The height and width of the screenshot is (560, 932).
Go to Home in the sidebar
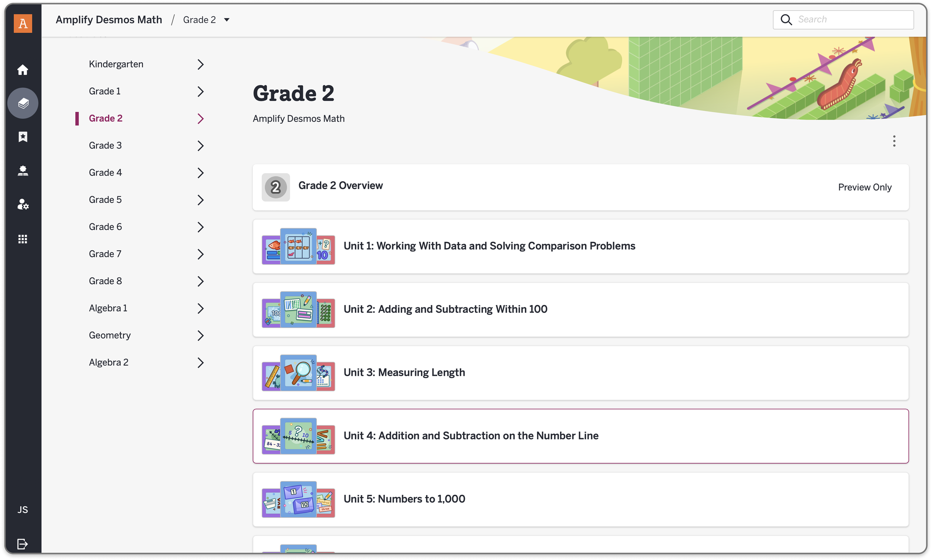pos(23,69)
